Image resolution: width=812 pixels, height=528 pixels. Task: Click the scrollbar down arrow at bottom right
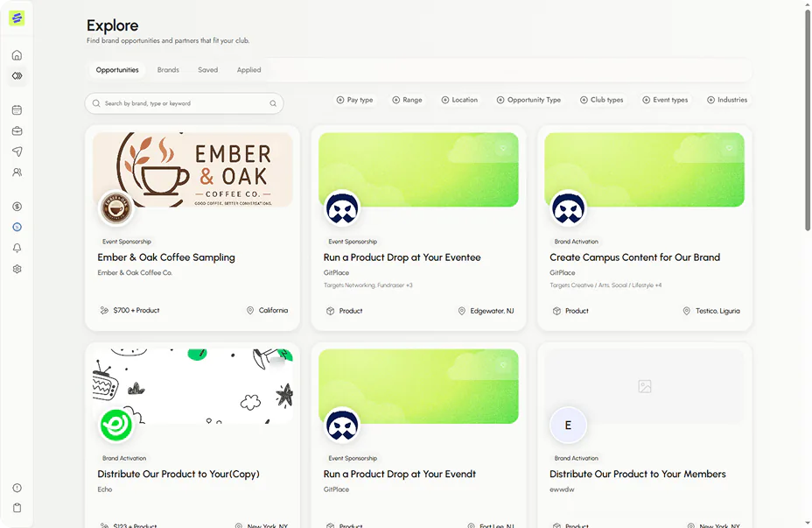click(x=808, y=524)
